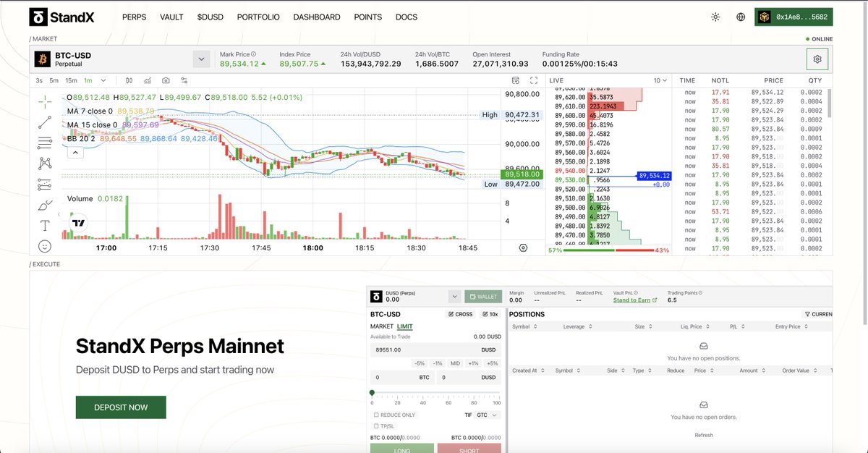Image resolution: width=868 pixels, height=453 pixels.
Task: Click the chart layout icon beside fullscreen
Action: pos(515,80)
